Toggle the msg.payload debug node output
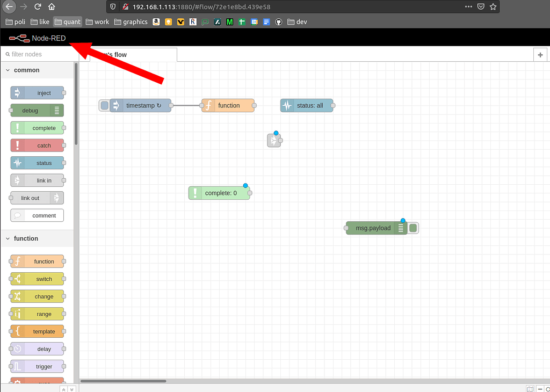 coord(412,228)
